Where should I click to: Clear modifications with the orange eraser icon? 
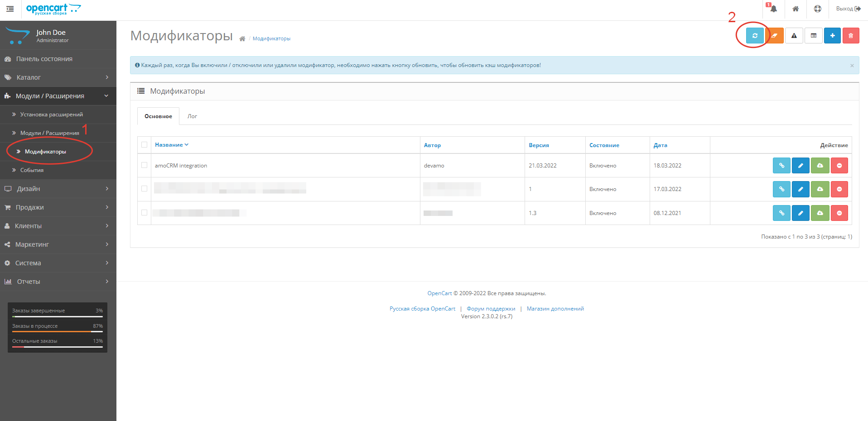point(775,35)
